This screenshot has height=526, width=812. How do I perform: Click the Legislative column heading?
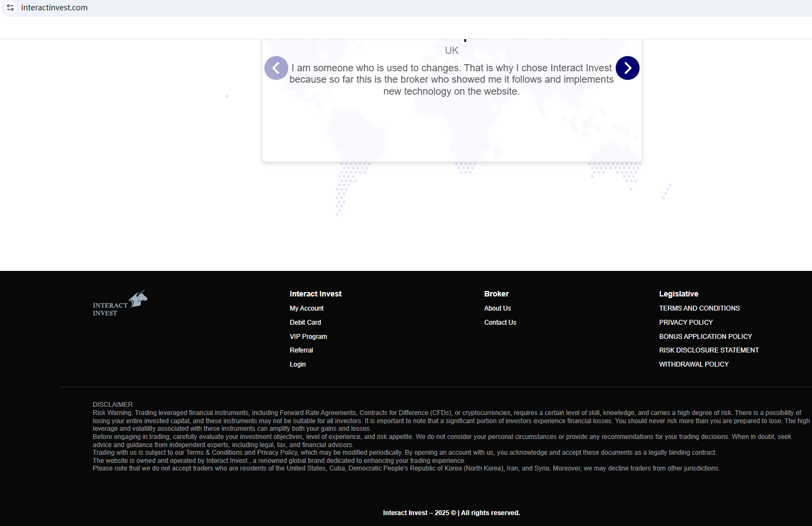(678, 294)
